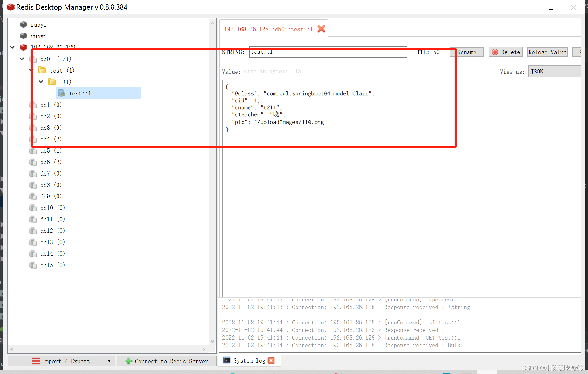Click the tree panel scroll-down arrow
This screenshot has width=588, height=374.
(213, 341)
